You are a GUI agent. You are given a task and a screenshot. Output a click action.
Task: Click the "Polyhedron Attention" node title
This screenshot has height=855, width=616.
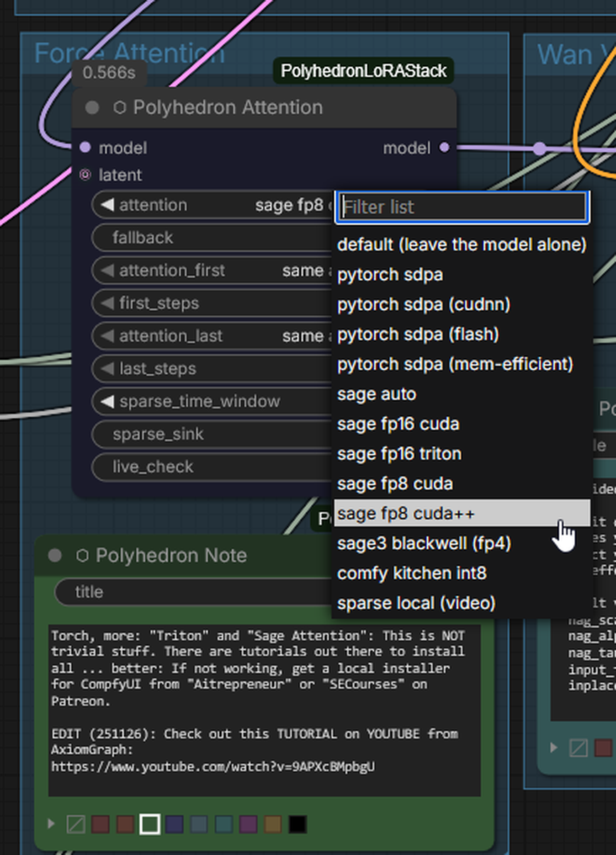point(228,107)
